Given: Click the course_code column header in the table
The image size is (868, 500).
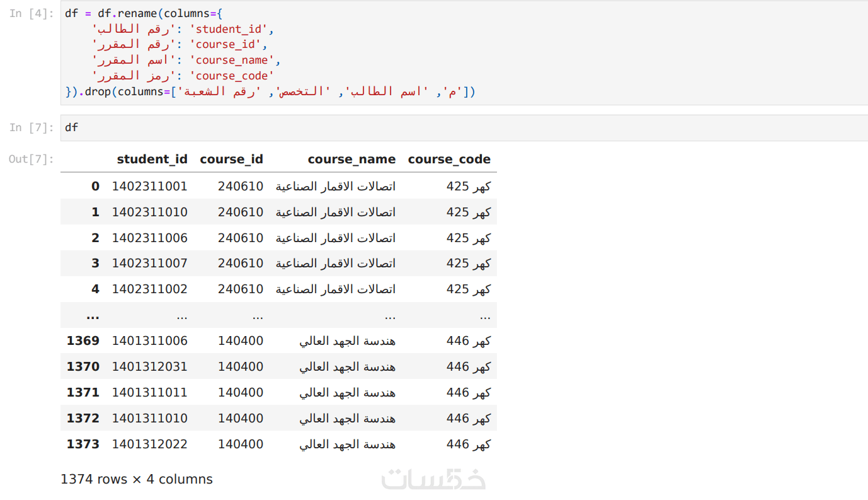Looking at the screenshot, I should point(449,160).
